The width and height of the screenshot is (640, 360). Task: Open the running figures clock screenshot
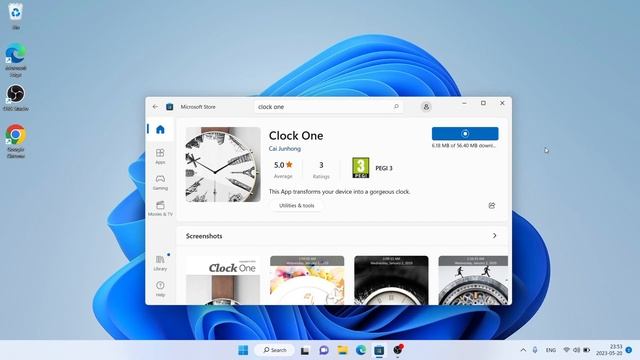click(473, 280)
